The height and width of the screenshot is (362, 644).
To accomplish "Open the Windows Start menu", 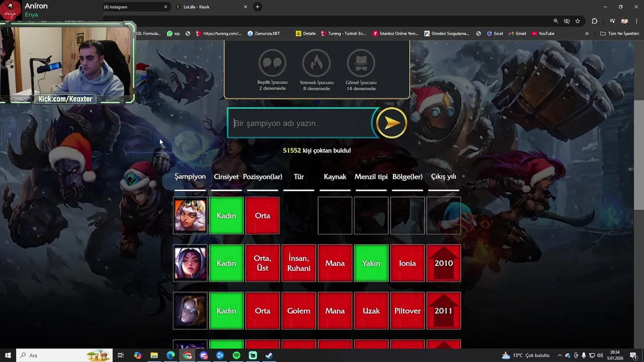I will point(8,355).
